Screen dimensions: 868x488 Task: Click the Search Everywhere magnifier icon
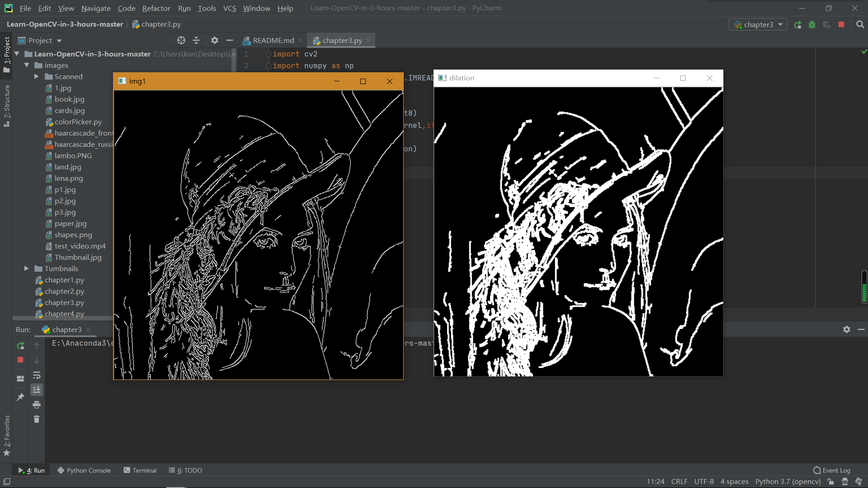click(860, 25)
